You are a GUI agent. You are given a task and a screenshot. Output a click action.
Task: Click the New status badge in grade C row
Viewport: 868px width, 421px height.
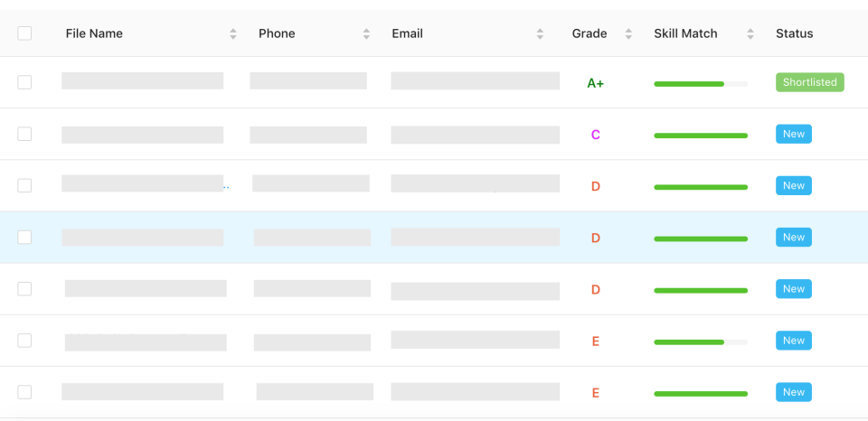click(793, 134)
